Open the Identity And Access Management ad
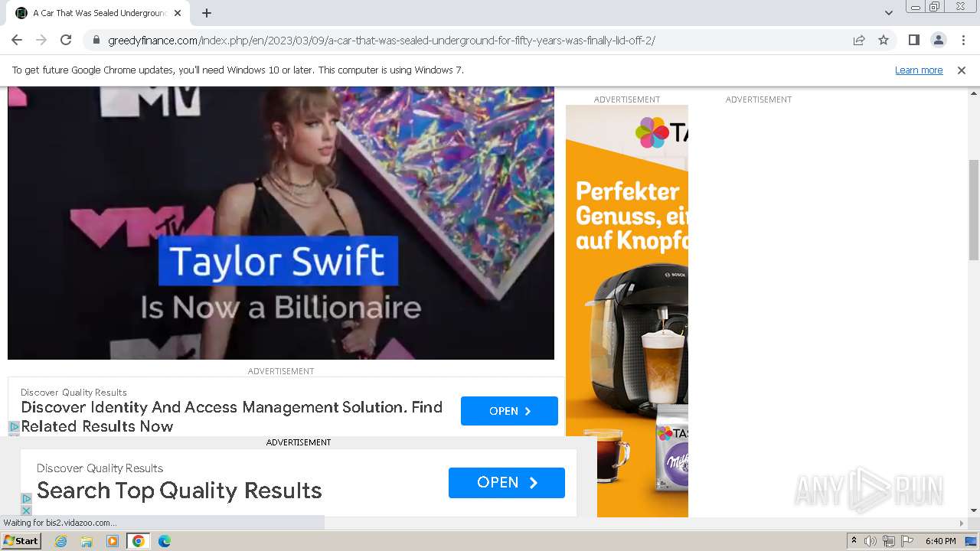This screenshot has width=980, height=551. click(x=509, y=411)
